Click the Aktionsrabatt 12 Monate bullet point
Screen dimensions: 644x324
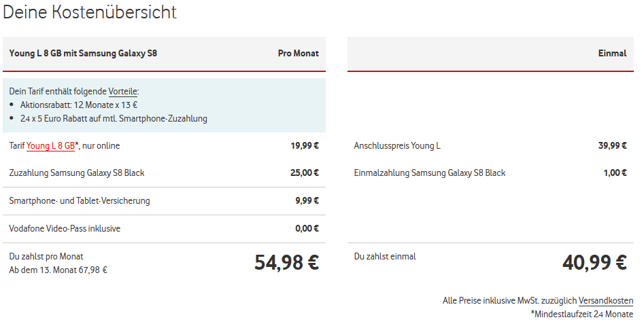(x=78, y=105)
